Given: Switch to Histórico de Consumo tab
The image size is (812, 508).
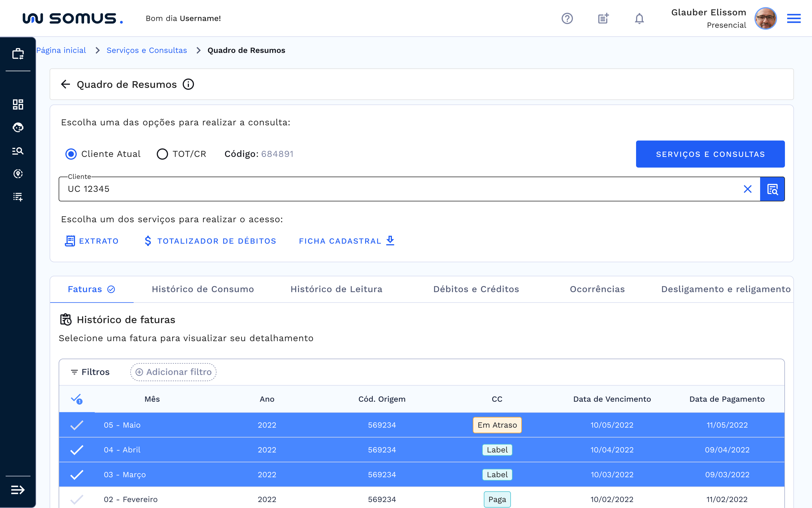Looking at the screenshot, I should coord(203,289).
